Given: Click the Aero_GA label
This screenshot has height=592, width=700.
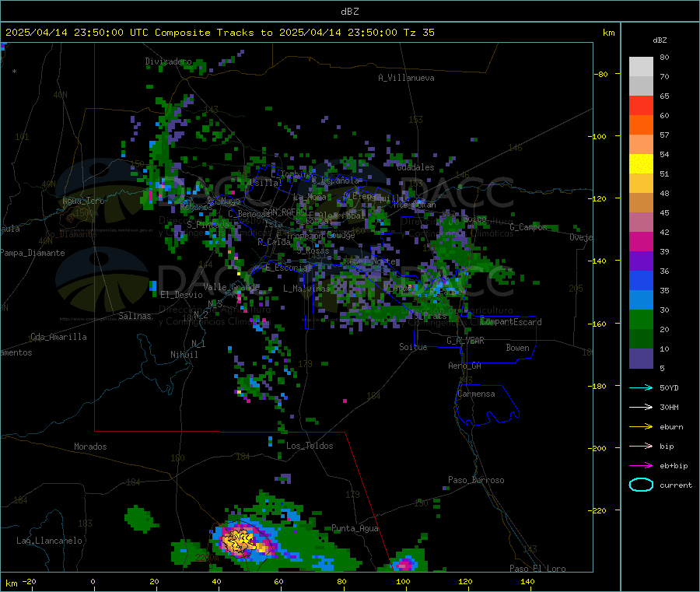Looking at the screenshot, I should 465,366.
